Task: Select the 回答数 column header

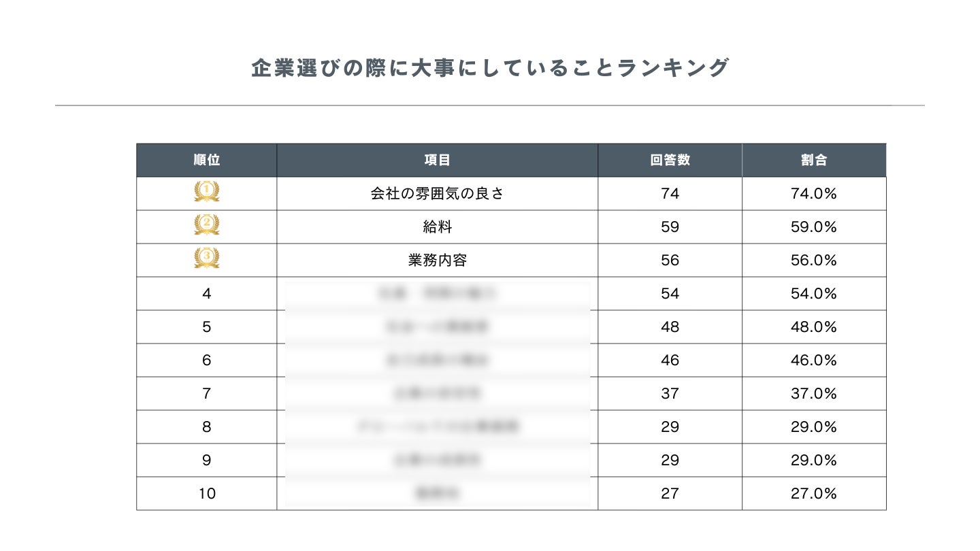Action: (670, 160)
